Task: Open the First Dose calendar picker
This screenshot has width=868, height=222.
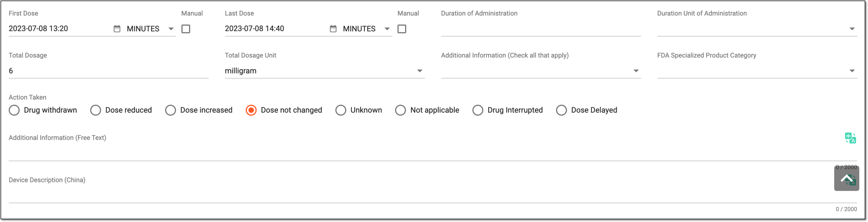Action: [117, 29]
